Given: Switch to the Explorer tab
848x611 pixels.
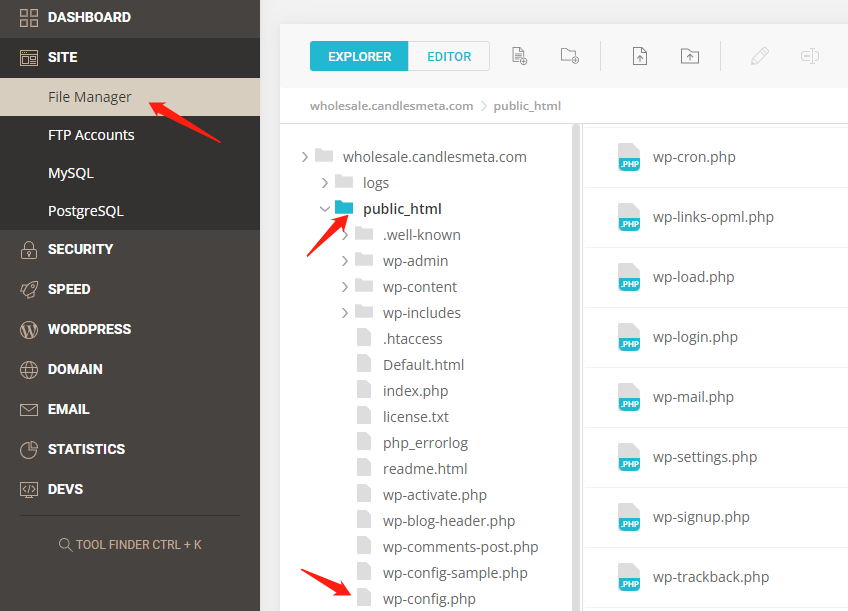Looking at the screenshot, I should (359, 56).
